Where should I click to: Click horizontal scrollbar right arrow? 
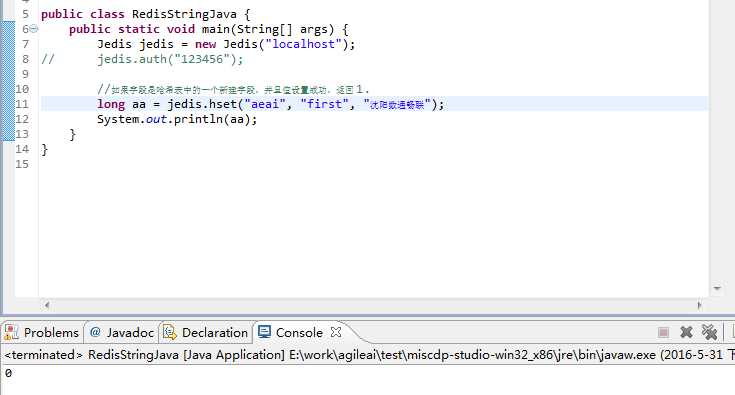click(699, 305)
